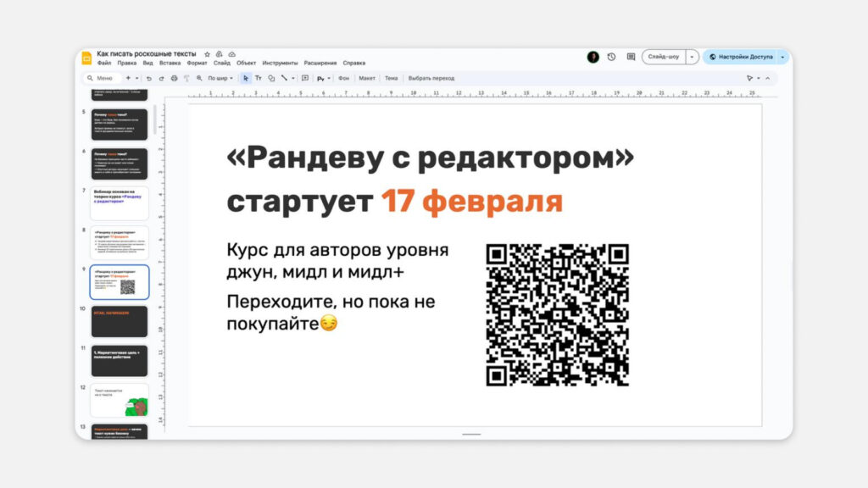Open the Файл menu
868x488 pixels.
point(104,63)
